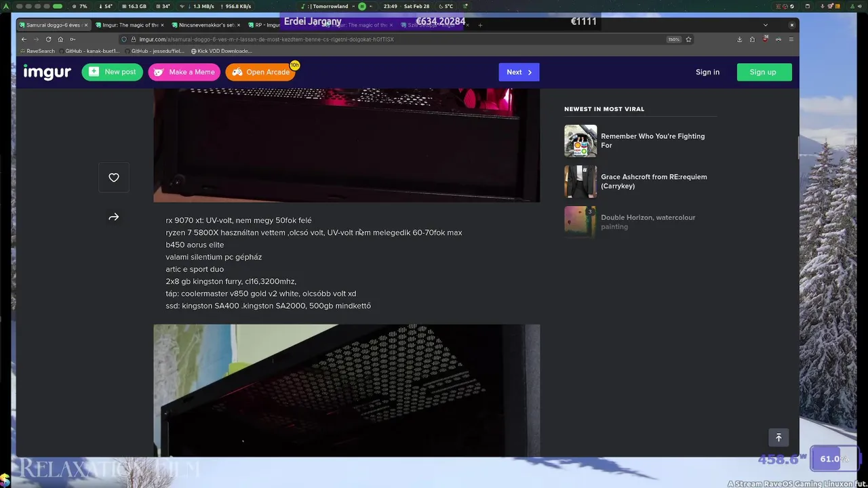Click the green Sign up button
The height and width of the screenshot is (488, 868).
tap(764, 72)
